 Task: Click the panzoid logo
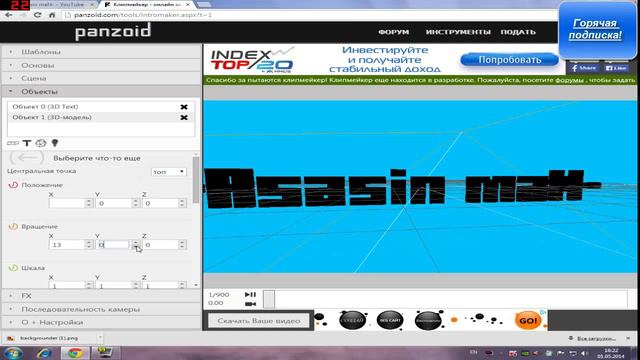[113, 32]
